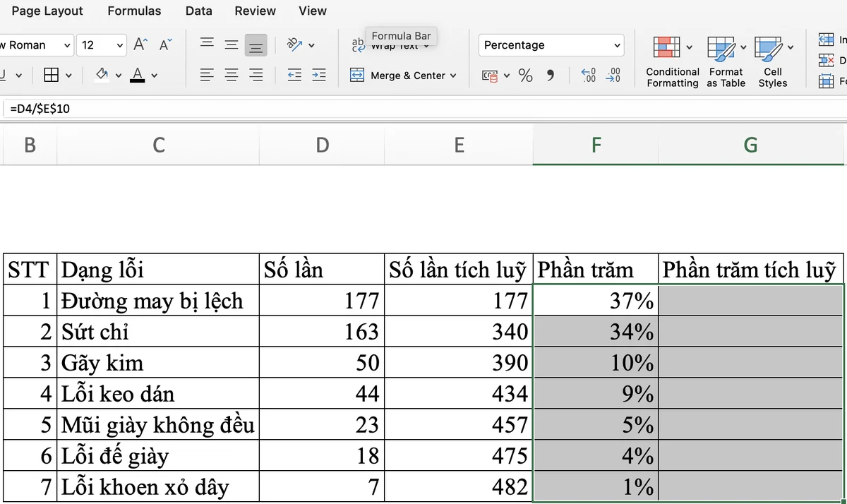This screenshot has width=847, height=504.
Task: Click the Delete cells icon
Action: pos(827,61)
